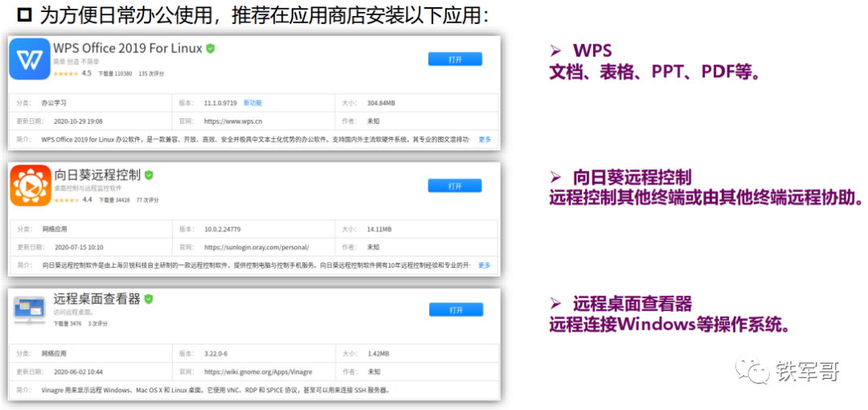This screenshot has height=410, width=868.
Task: Click update date 2020-10-29 19:08
Action: [x=78, y=121]
